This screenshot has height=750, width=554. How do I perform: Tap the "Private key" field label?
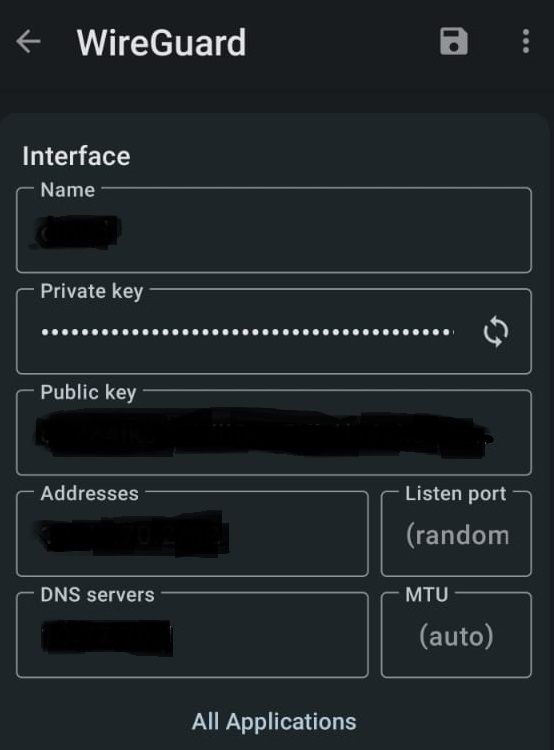92,291
